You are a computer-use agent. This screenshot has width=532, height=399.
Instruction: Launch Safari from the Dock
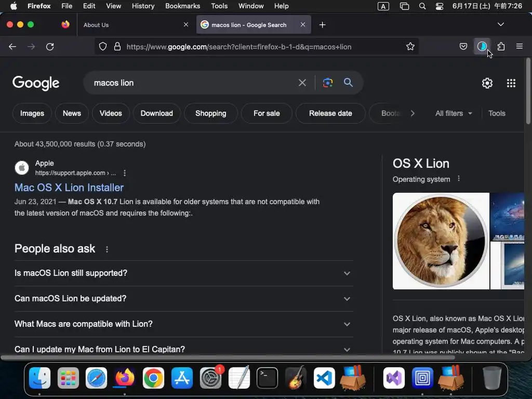pos(96,378)
